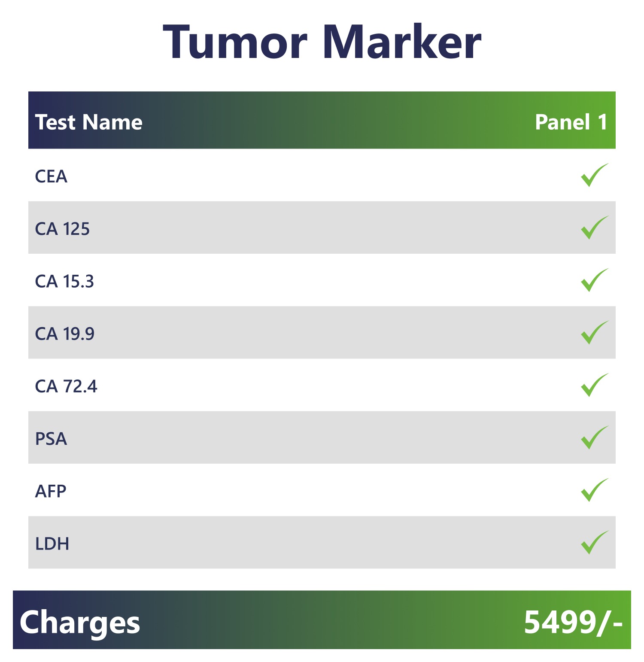Screen dimensions: 644x662
Task: Select the CA 15.3 test name
Action: click(x=64, y=281)
